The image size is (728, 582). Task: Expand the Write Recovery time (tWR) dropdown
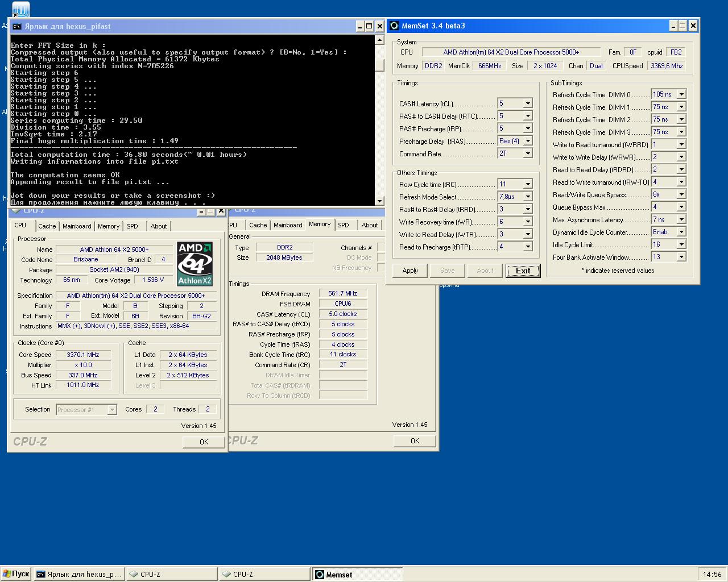[528, 222]
